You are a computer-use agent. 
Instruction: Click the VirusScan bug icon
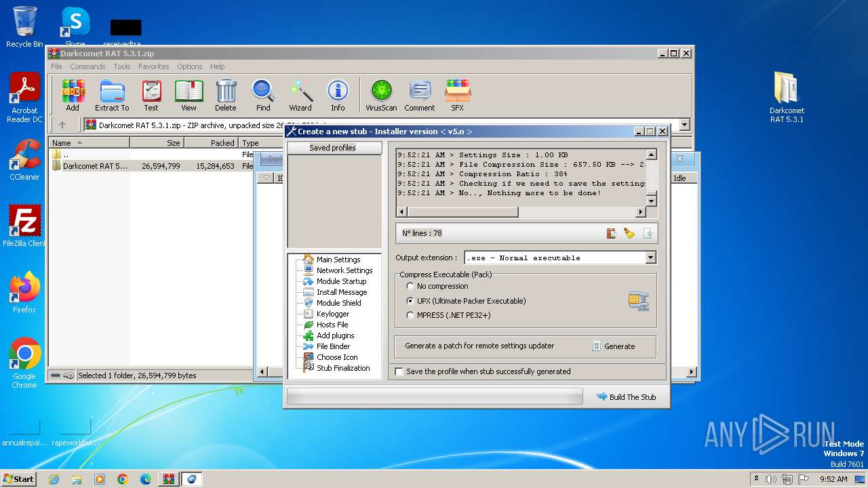(x=381, y=95)
